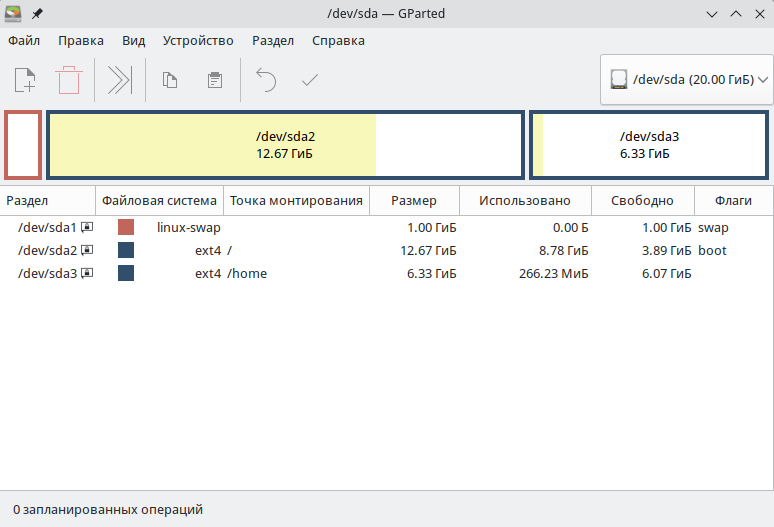Apply all operations with the checkmark icon

310,80
